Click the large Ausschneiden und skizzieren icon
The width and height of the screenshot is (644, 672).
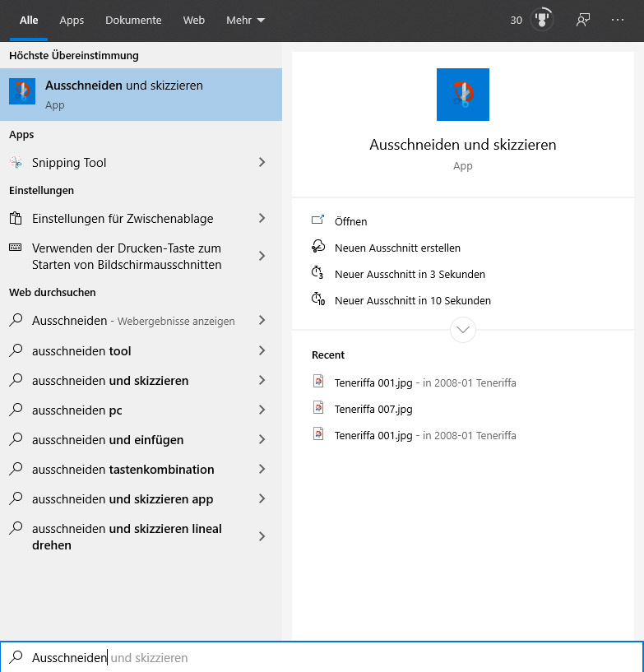click(x=463, y=95)
